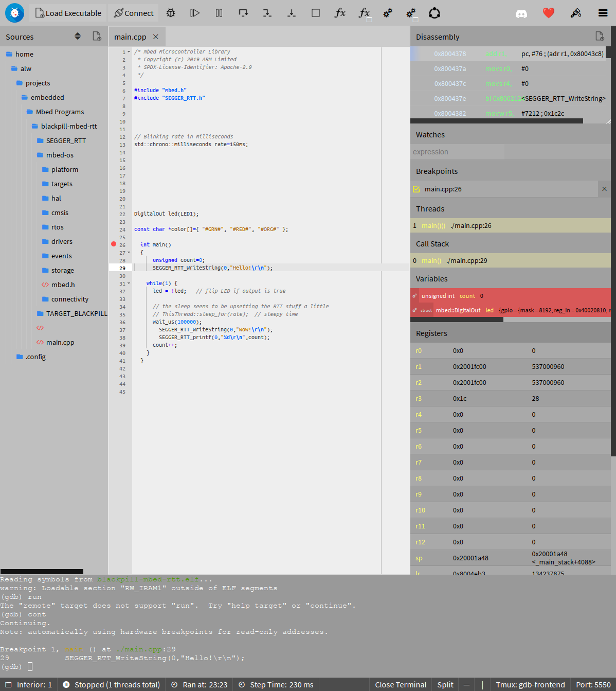Click the Step Out icon

[292, 13]
